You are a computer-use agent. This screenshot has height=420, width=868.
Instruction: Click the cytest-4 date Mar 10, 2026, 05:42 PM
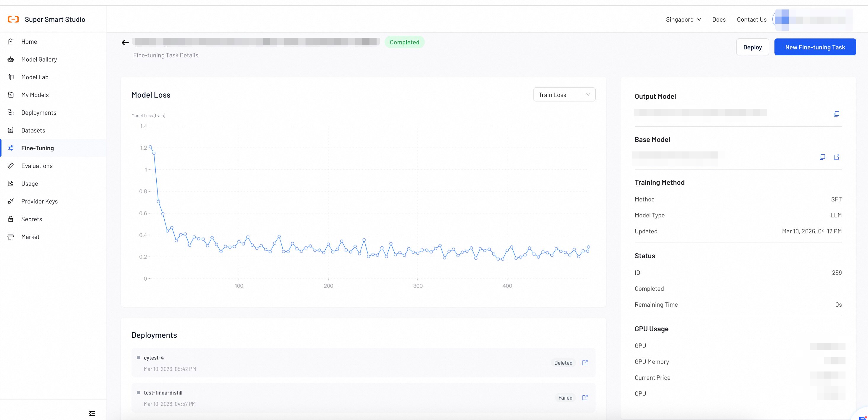tap(170, 369)
